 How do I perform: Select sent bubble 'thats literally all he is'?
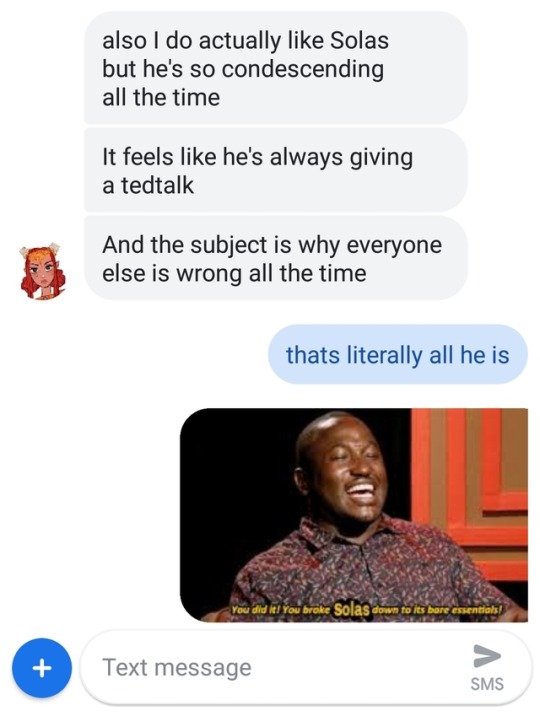click(x=398, y=355)
